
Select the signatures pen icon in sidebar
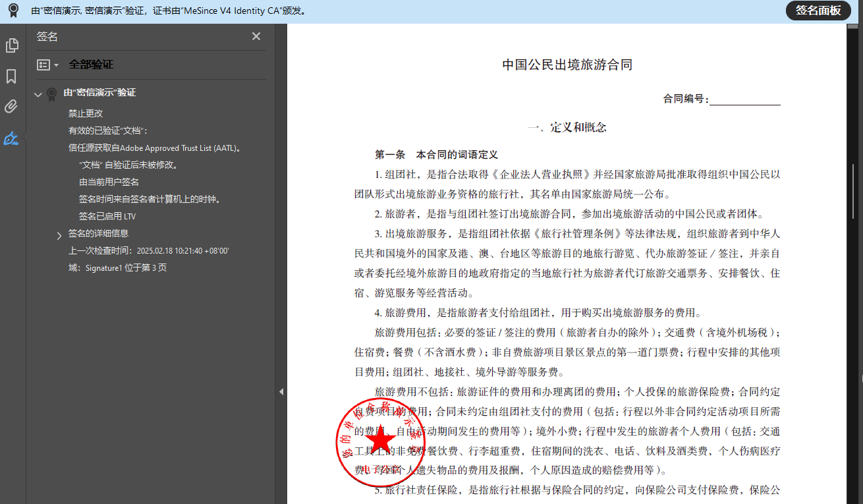(12, 138)
